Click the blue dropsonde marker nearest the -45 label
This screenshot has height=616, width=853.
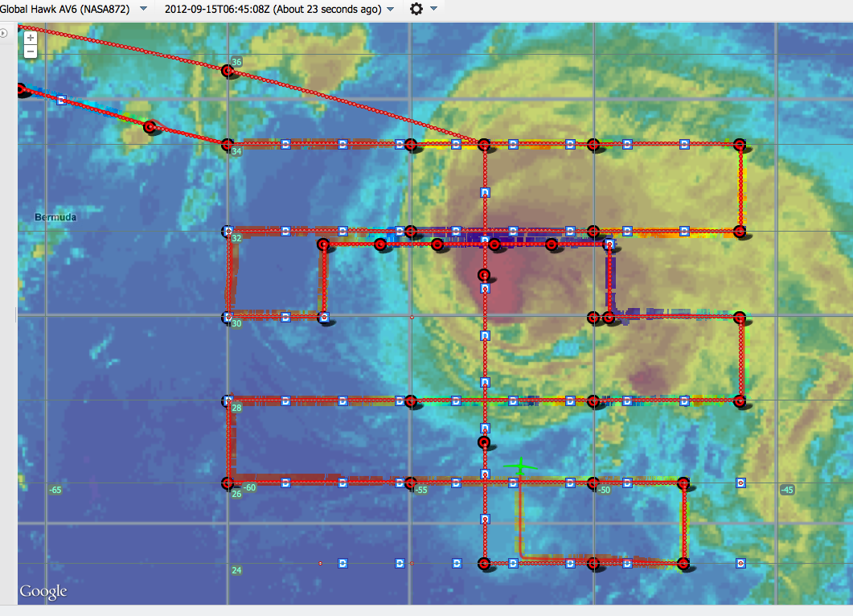coord(740,483)
